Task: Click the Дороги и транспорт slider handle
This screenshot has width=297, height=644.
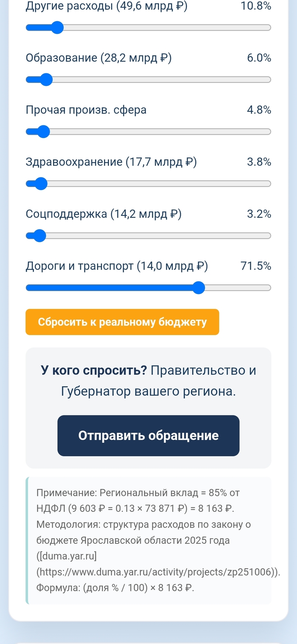Action: click(x=198, y=288)
